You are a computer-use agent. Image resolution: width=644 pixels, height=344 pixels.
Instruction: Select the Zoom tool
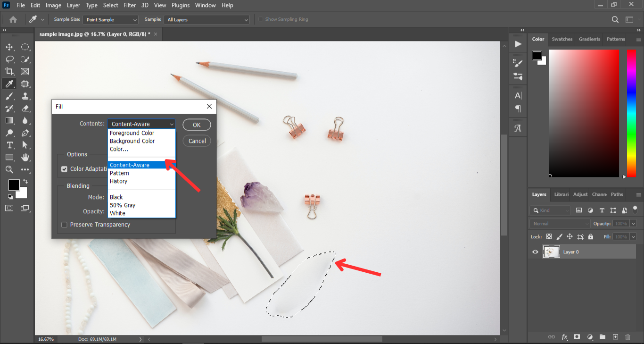click(9, 169)
